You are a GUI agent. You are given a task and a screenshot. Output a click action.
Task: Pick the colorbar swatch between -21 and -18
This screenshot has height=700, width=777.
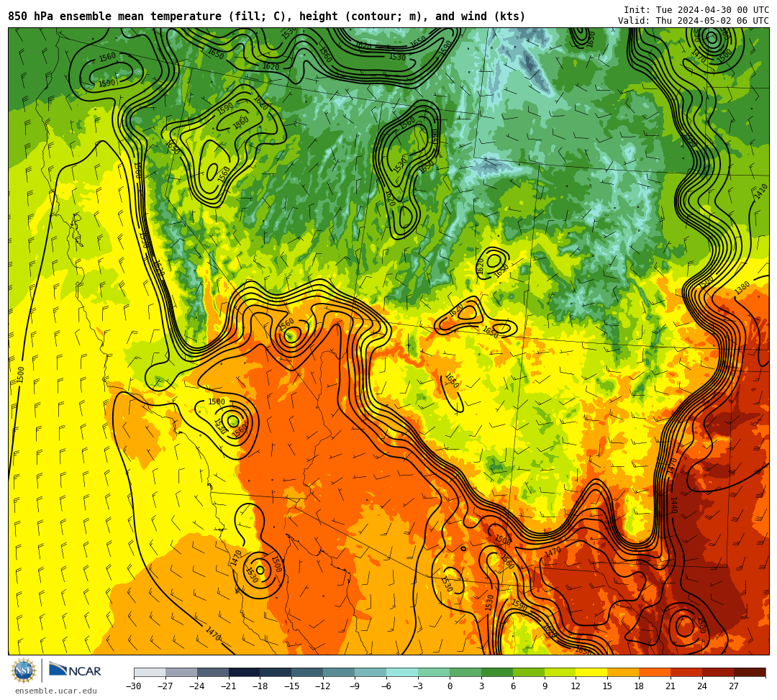(245, 672)
